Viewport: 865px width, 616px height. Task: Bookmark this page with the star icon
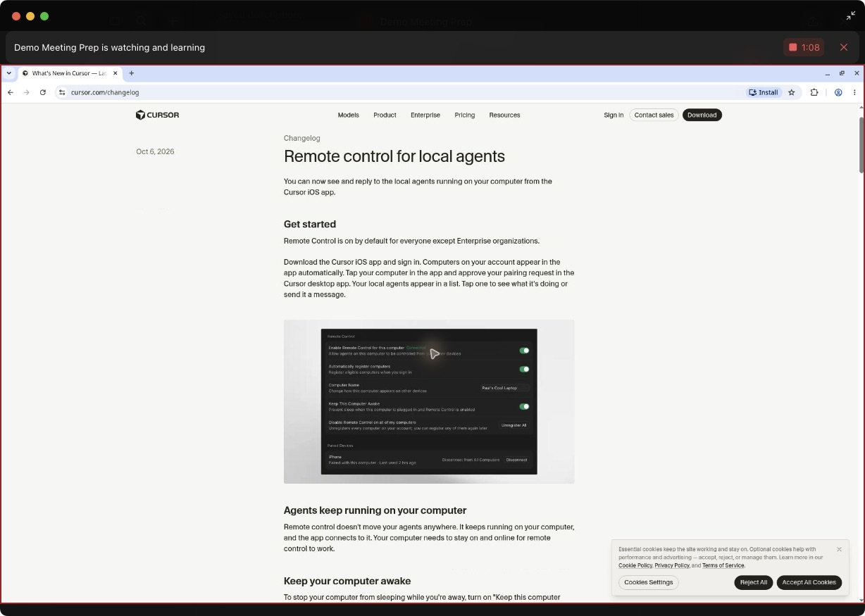pyautogui.click(x=791, y=92)
